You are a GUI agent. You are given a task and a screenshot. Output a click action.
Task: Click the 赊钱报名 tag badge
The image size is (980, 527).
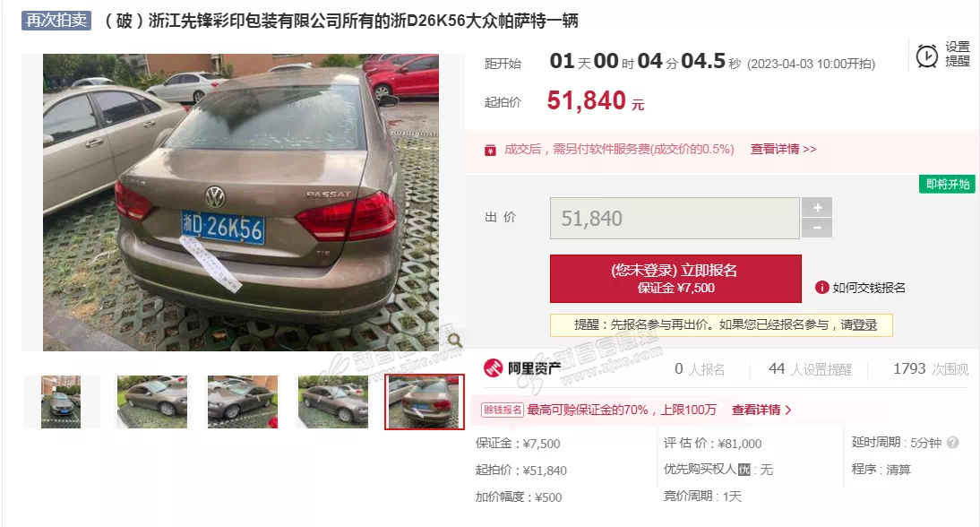[x=502, y=410]
